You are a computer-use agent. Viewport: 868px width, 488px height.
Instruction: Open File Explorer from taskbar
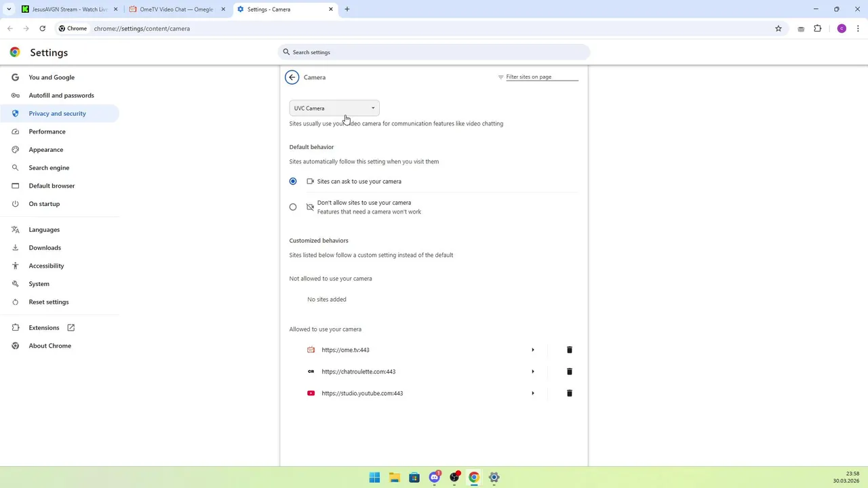(x=395, y=477)
